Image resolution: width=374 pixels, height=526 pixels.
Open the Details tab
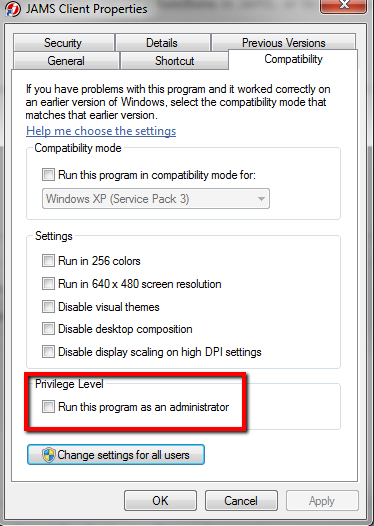pyautogui.click(x=162, y=43)
